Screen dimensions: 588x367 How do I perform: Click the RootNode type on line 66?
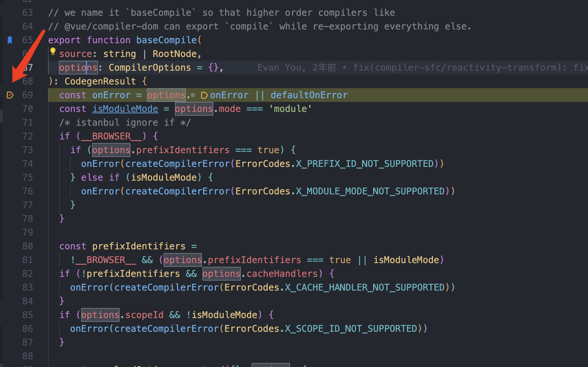point(175,54)
